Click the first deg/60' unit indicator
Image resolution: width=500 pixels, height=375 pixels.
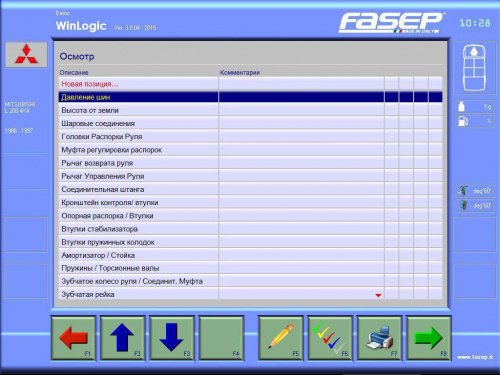click(474, 191)
